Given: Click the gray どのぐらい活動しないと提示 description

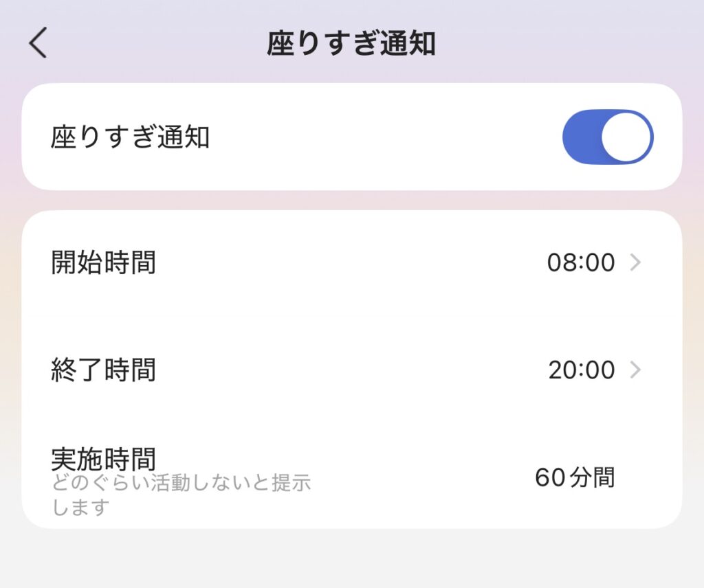Looking at the screenshot, I should click(x=181, y=483).
